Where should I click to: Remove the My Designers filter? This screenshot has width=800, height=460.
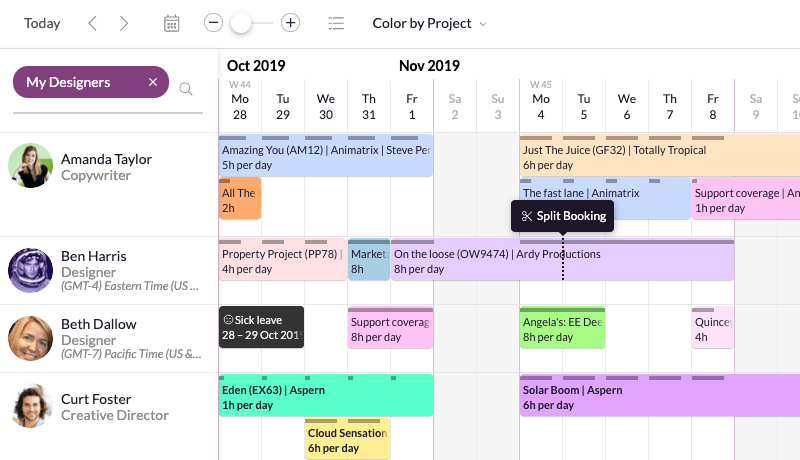tap(153, 82)
